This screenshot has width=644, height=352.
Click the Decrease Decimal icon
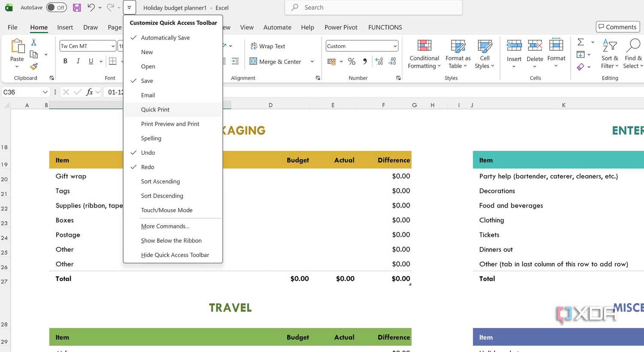pyautogui.click(x=392, y=61)
